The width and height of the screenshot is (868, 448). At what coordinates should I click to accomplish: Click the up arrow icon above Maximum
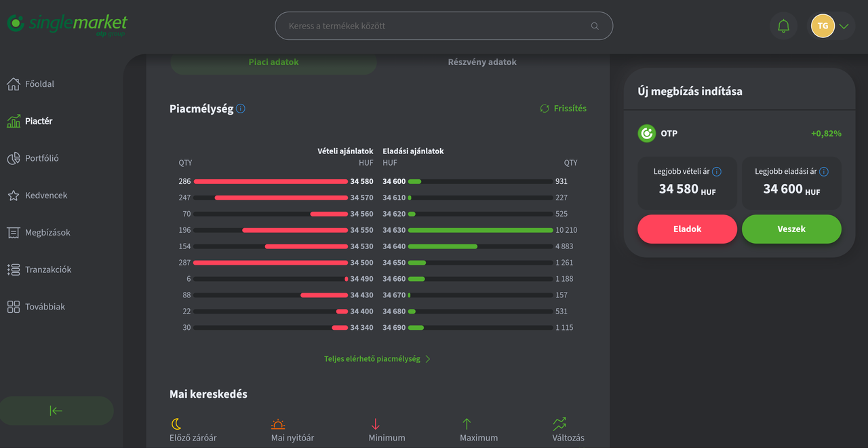point(467,424)
